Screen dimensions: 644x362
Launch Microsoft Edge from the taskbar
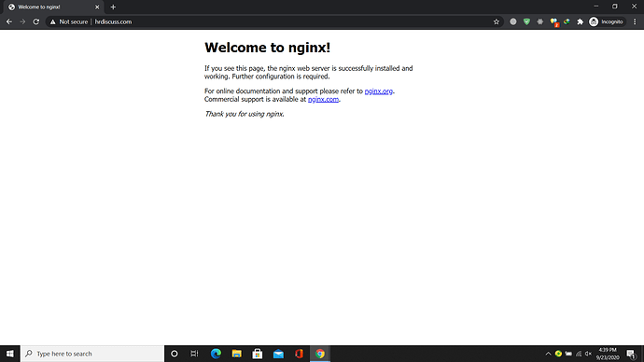click(216, 354)
